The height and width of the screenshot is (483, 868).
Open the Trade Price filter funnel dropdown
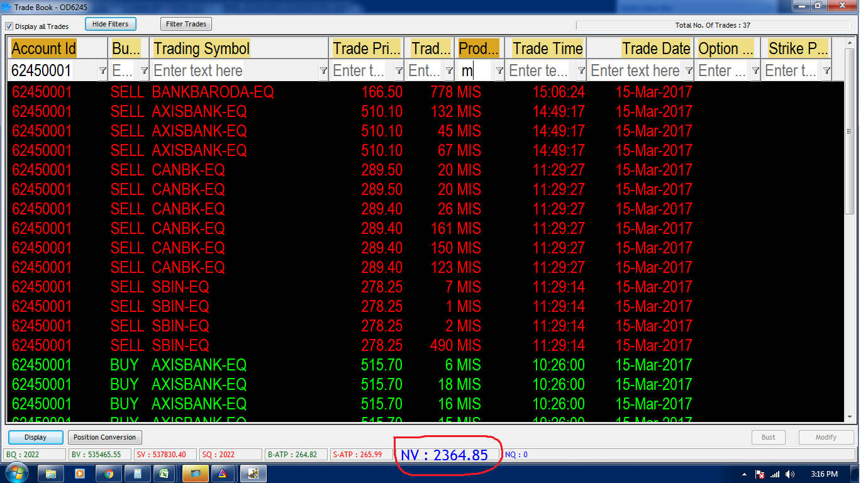(399, 70)
